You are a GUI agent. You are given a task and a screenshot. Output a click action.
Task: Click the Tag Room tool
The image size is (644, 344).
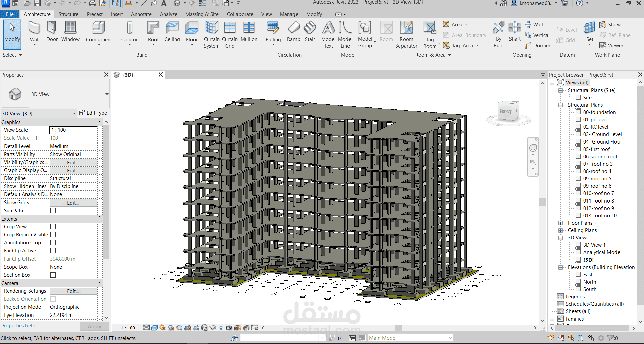pos(430,35)
